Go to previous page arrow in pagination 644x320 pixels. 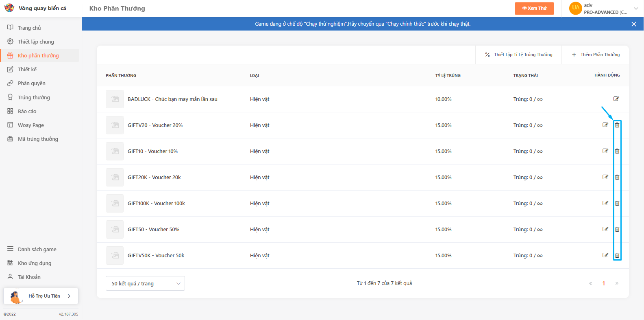click(590, 283)
